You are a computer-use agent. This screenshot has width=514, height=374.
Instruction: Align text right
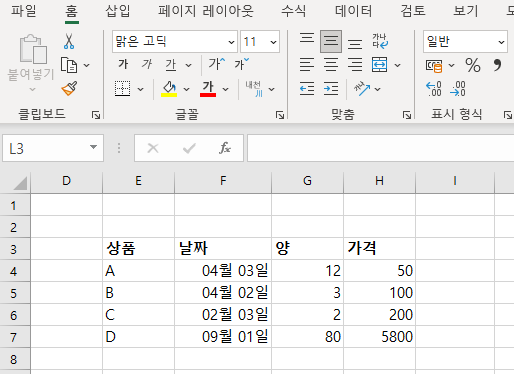click(355, 65)
